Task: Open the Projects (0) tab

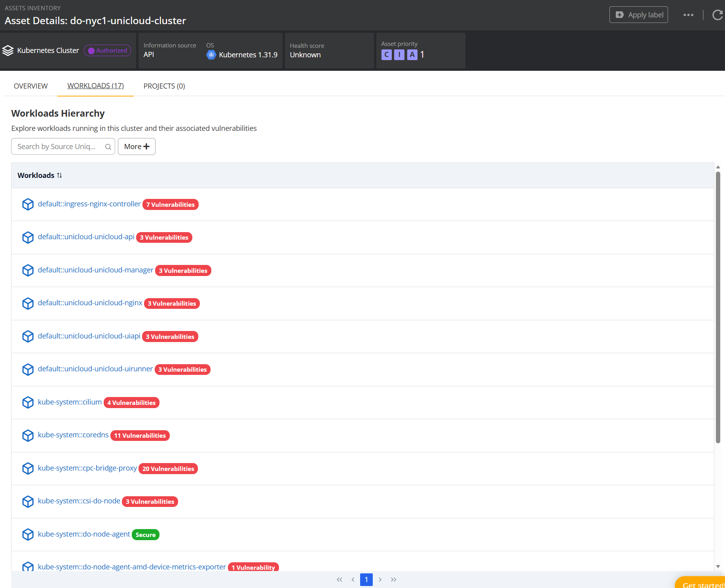Action: click(x=164, y=86)
